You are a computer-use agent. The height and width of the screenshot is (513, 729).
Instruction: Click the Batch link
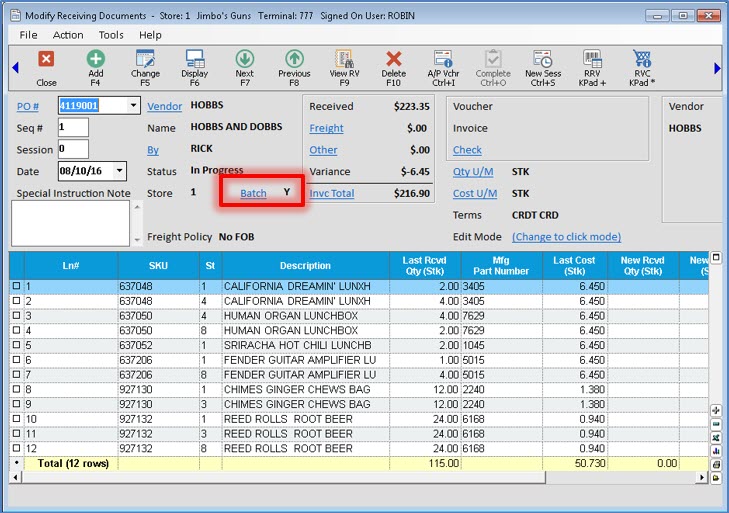pos(253,193)
